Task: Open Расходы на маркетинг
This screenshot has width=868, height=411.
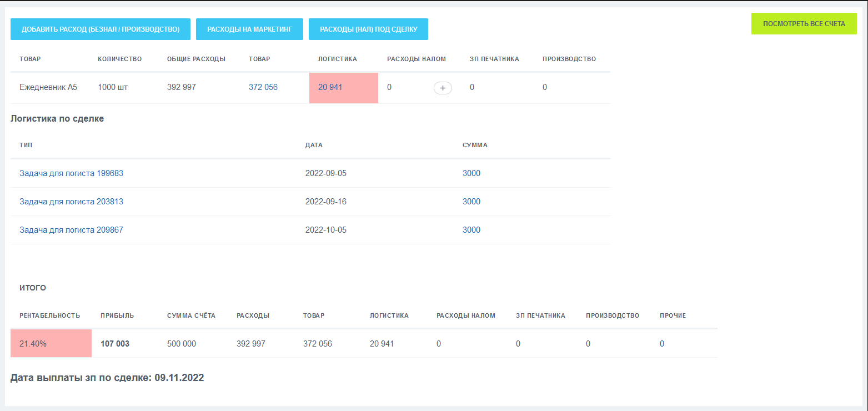Action: click(x=249, y=29)
